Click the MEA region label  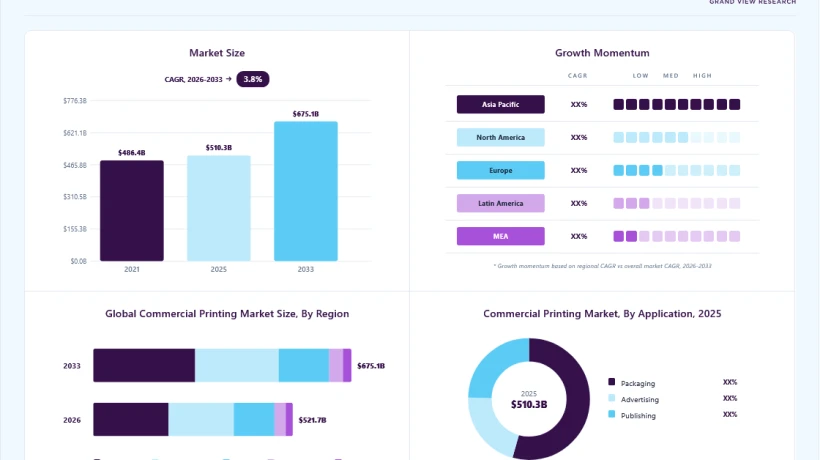(x=500, y=236)
